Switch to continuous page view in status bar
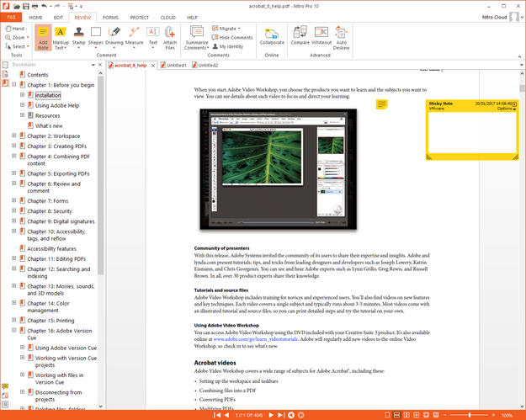Viewport: 526px width, 420px height. (396, 415)
